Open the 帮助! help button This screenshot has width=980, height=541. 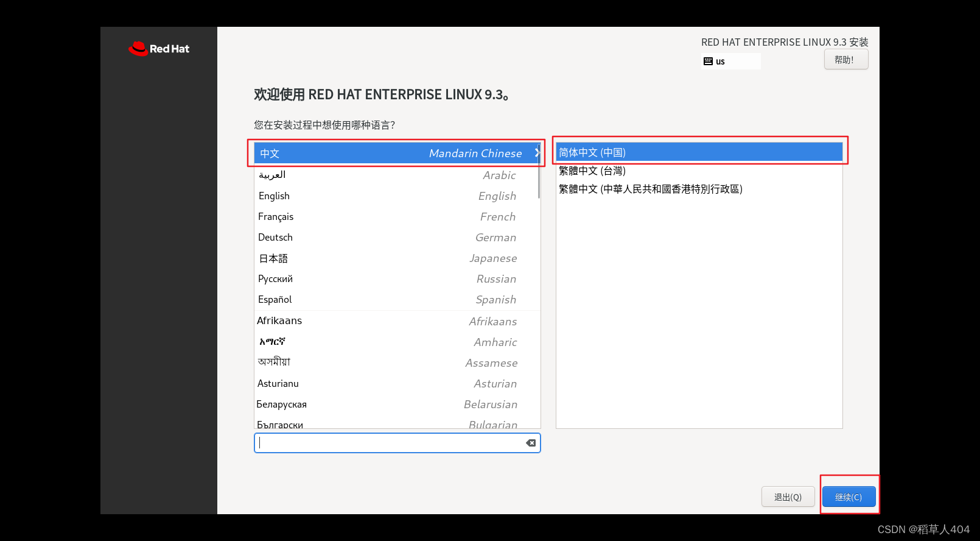click(846, 60)
